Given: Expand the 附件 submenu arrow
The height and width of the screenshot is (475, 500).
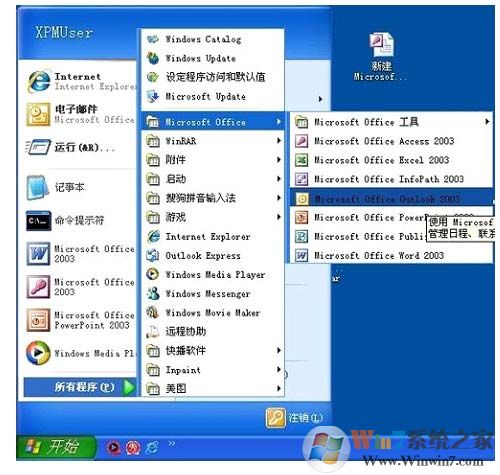Looking at the screenshot, I should (279, 160).
